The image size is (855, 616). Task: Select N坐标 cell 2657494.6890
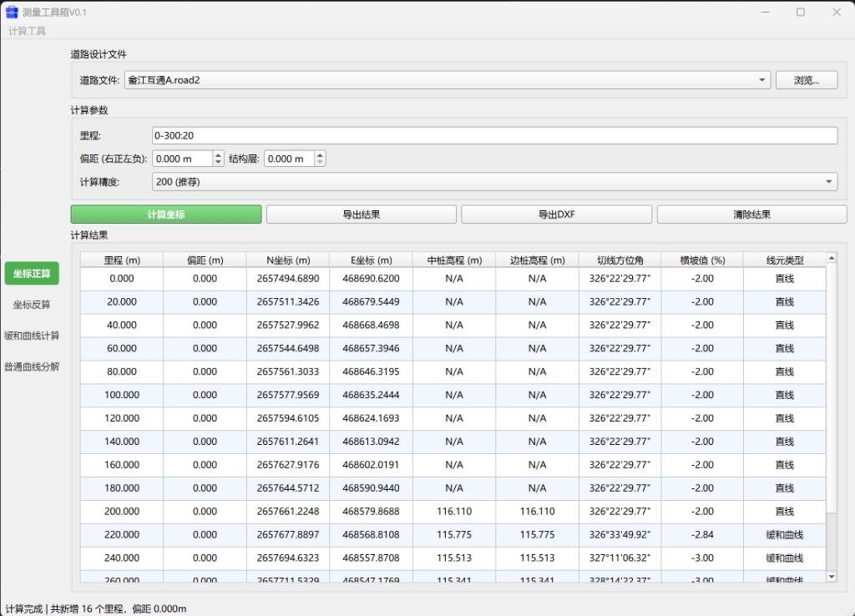coord(288,279)
